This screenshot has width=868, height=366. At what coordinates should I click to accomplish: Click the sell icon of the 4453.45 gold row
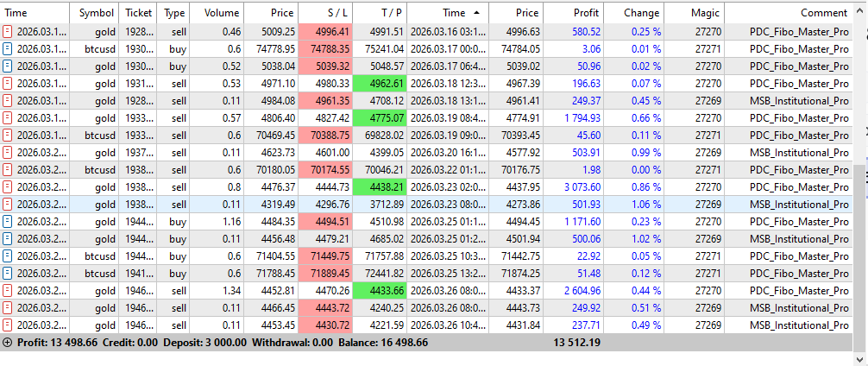[8, 325]
